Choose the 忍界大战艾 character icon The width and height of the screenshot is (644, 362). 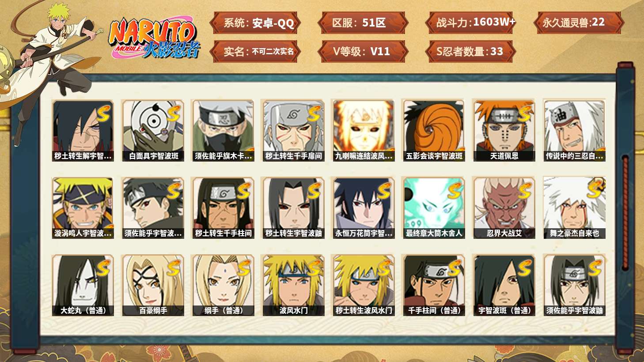pos(504,208)
